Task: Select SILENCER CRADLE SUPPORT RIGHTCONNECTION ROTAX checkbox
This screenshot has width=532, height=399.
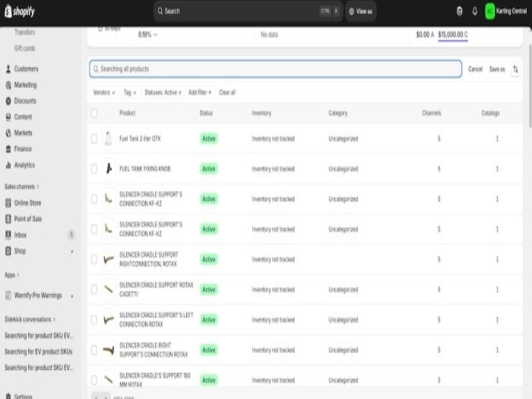Action: [x=94, y=259]
